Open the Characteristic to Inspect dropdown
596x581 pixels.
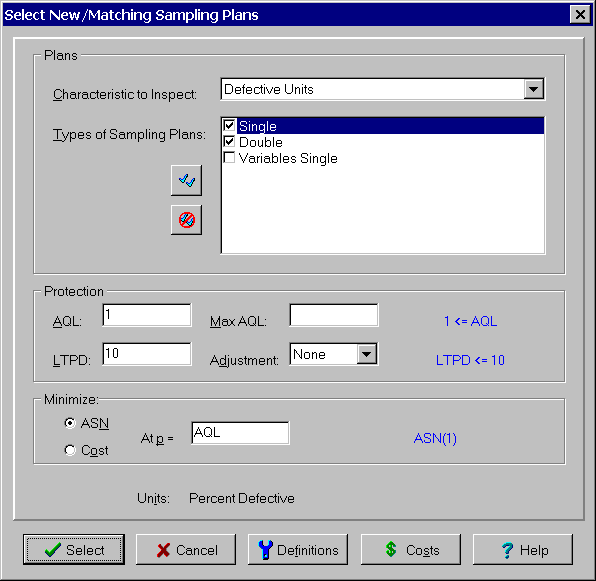pyautogui.click(x=534, y=89)
